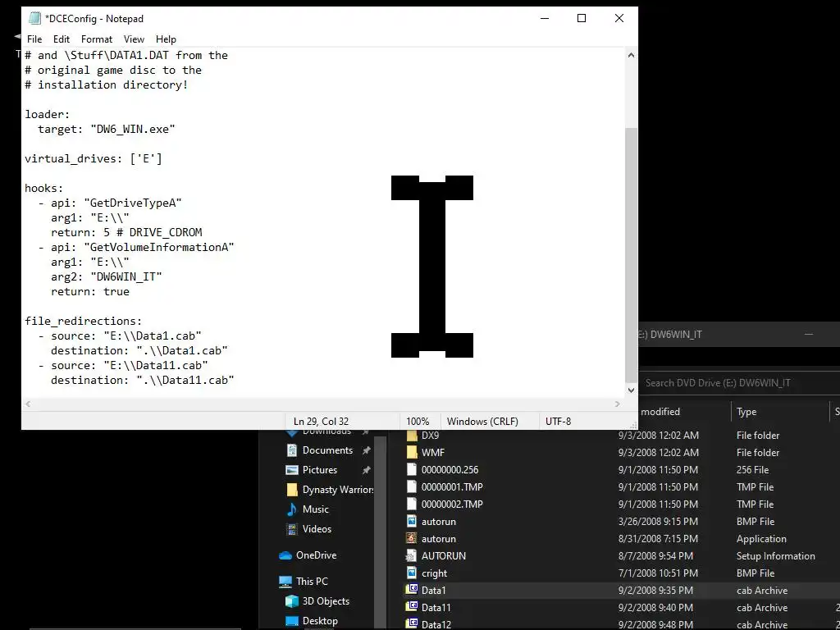Screen dimensions: 840x630
Task: Click the horizontal scrollbar right arrow in Notepad
Action: click(x=617, y=404)
